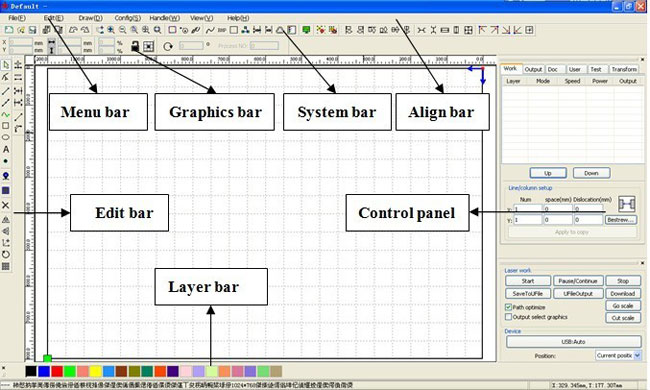Click the Download button

coord(623,293)
